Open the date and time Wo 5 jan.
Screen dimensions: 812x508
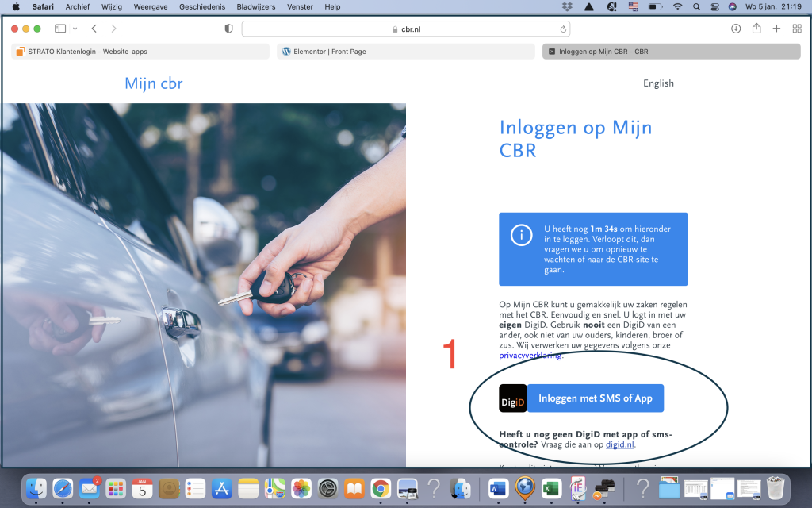pyautogui.click(x=774, y=6)
